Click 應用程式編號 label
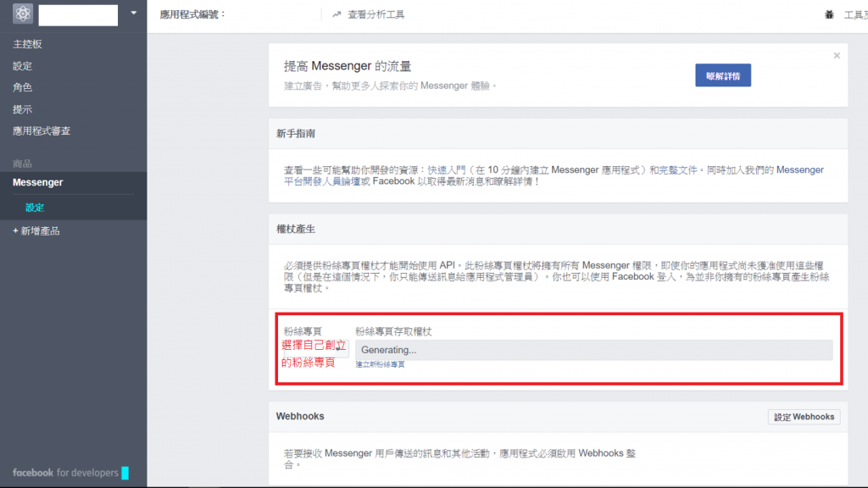Image resolution: width=868 pixels, height=488 pixels. point(192,14)
